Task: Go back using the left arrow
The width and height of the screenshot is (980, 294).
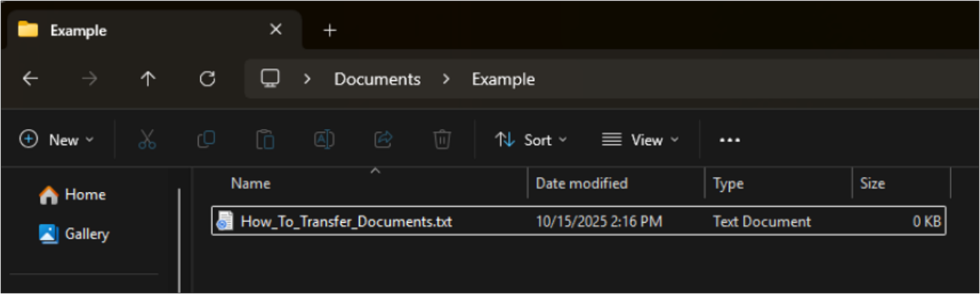Action: click(x=30, y=79)
